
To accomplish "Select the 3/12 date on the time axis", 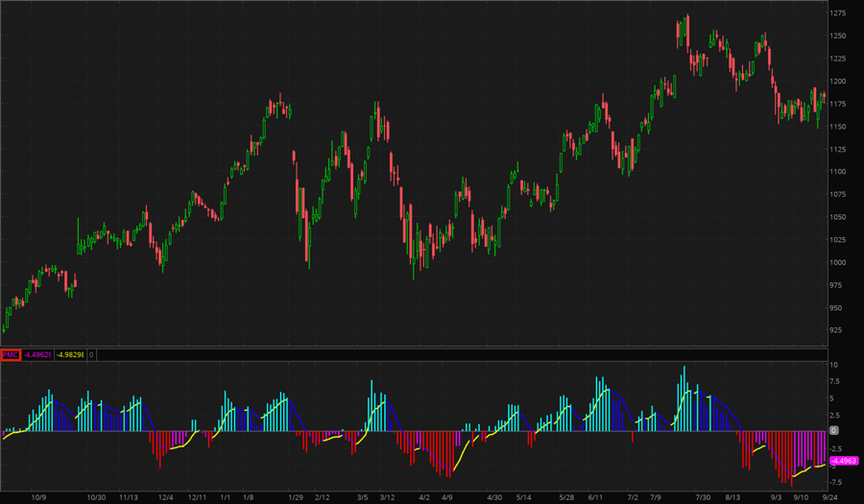I will coord(387,497).
